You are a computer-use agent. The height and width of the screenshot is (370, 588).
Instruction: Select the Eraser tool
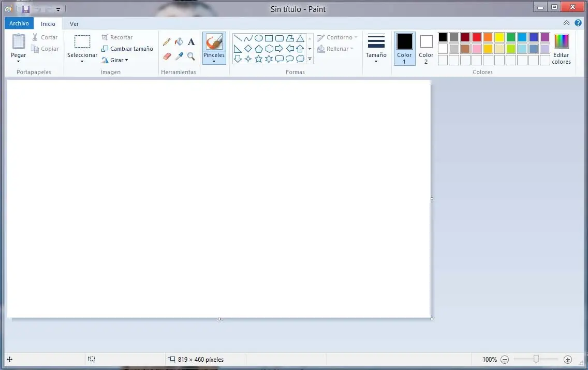coord(167,56)
